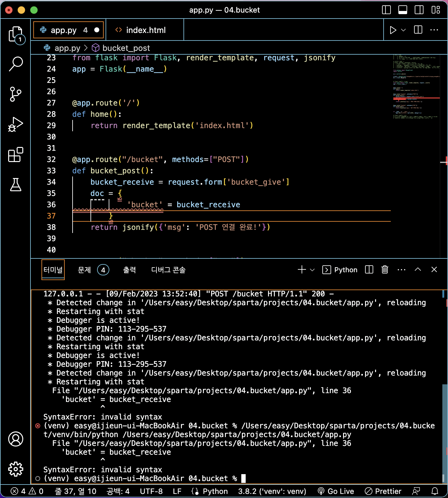Close the terminal panel
The height and width of the screenshot is (498, 448).
[434, 269]
